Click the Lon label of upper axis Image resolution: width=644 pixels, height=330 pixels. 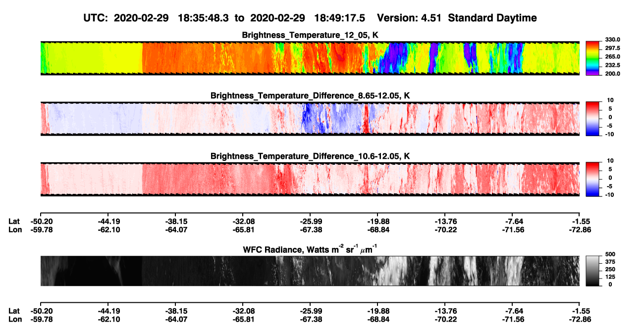click(x=15, y=230)
